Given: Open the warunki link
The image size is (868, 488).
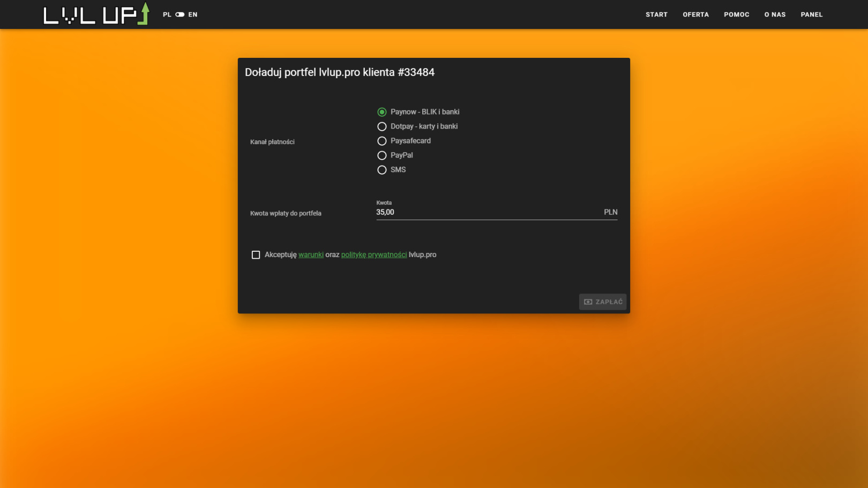Looking at the screenshot, I should click(311, 255).
